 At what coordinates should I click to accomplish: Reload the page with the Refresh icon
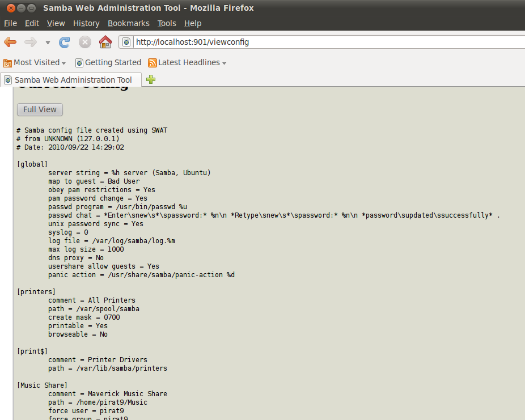tap(64, 42)
